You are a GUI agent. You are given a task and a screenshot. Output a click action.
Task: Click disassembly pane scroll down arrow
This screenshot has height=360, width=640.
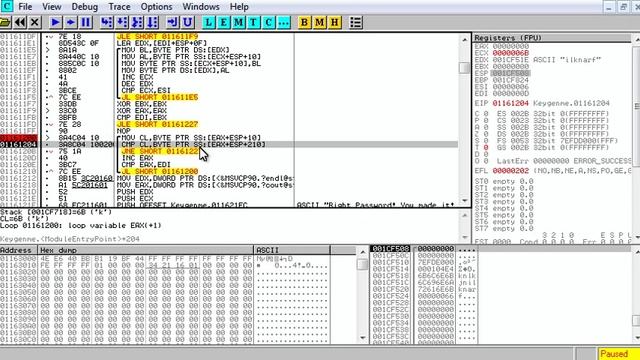click(x=464, y=201)
